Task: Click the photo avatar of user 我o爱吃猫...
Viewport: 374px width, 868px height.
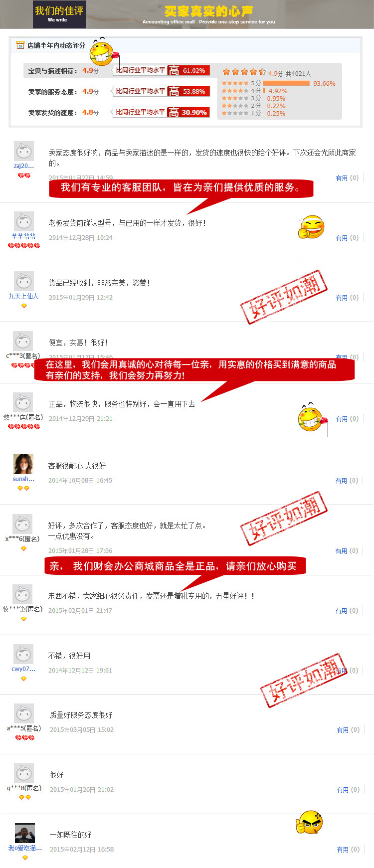Action: [x=25, y=833]
